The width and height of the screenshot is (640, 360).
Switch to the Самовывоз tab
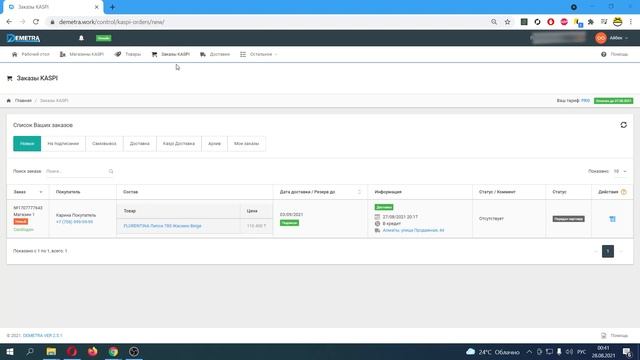[104, 144]
